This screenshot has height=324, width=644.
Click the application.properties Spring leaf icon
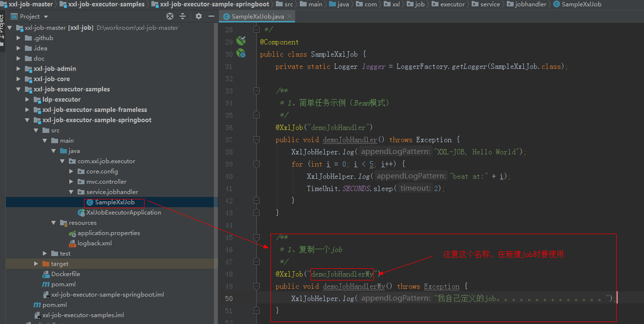click(x=72, y=233)
